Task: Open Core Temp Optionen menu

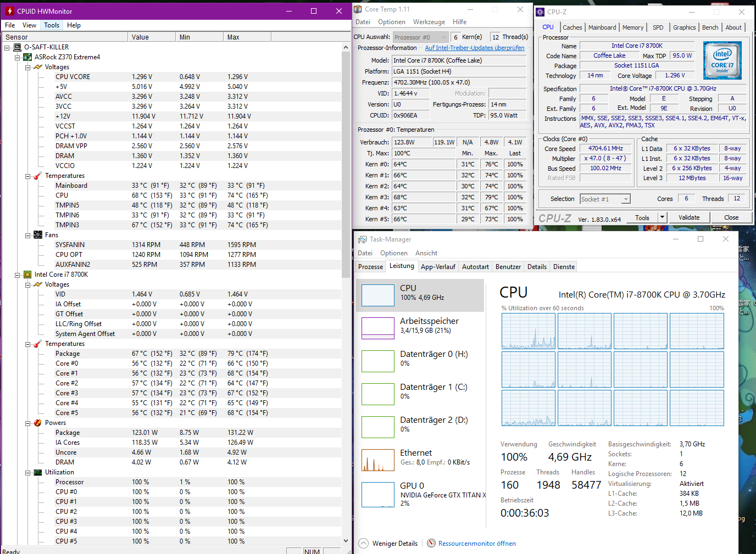Action: [392, 22]
